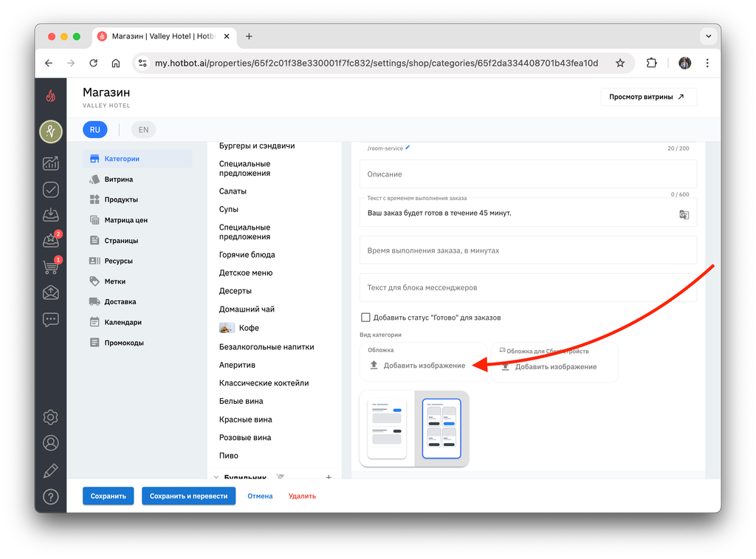Open Календари menu item
Screen dimensions: 756x559
click(137, 322)
